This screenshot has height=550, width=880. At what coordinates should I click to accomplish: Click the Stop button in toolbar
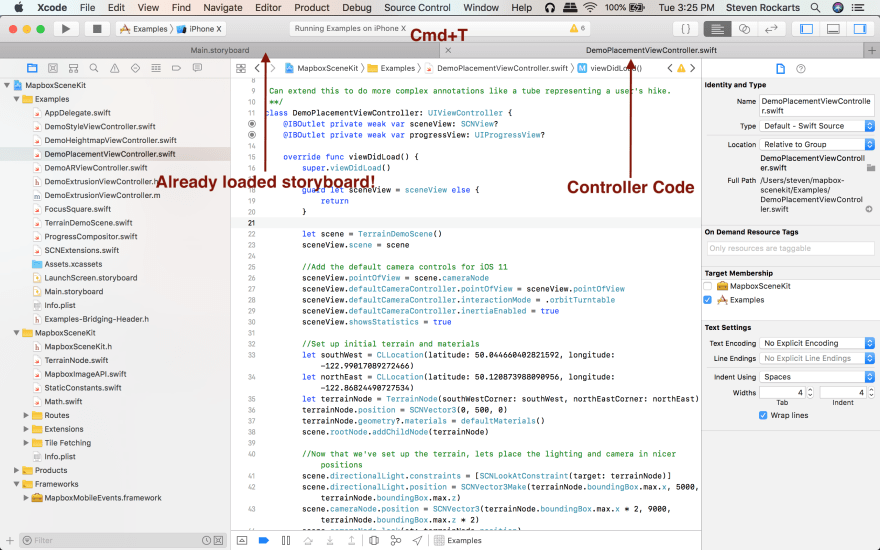(97, 29)
